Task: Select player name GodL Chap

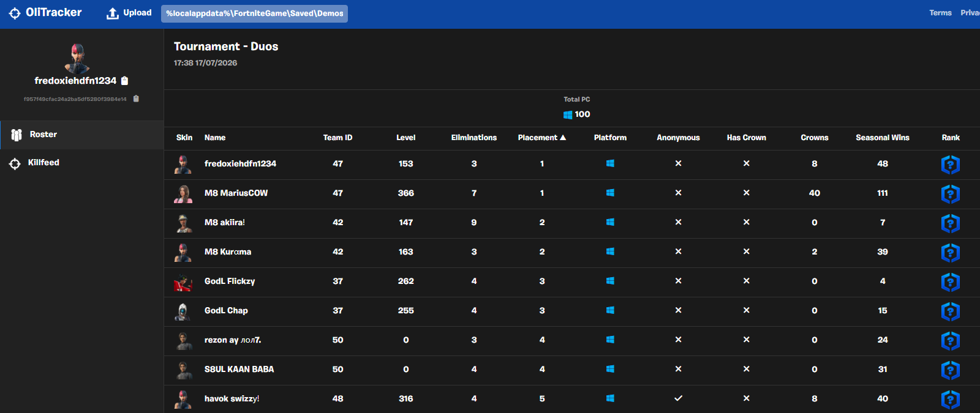Action: (226, 310)
